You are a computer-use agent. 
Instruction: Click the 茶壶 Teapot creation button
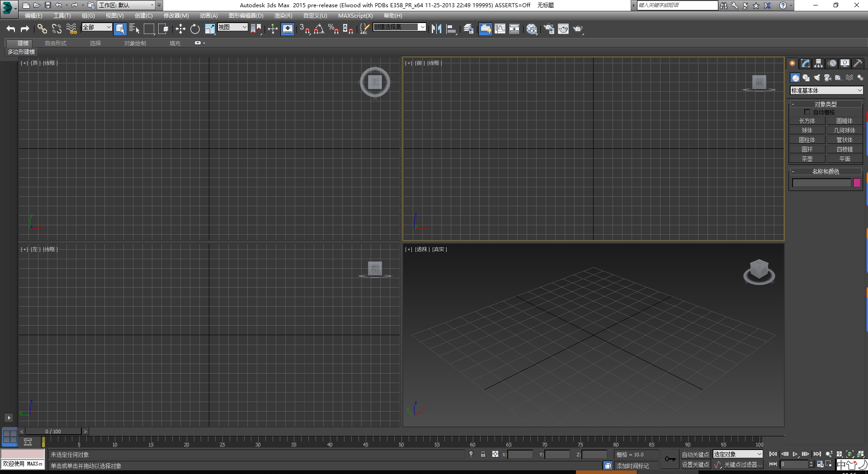[x=807, y=159]
